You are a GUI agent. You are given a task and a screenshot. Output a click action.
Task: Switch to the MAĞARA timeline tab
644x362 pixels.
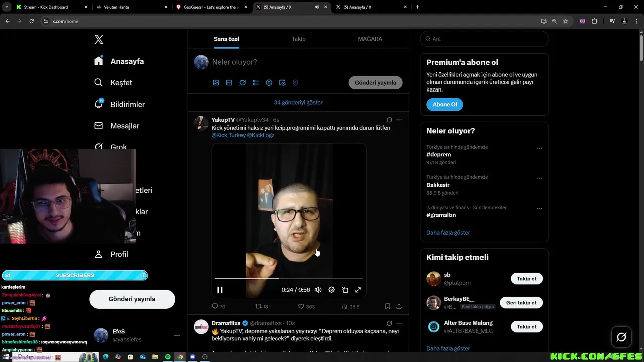(370, 39)
